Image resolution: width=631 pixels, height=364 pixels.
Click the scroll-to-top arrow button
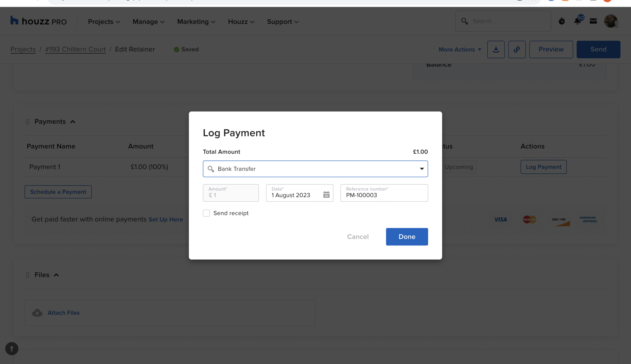click(12, 348)
